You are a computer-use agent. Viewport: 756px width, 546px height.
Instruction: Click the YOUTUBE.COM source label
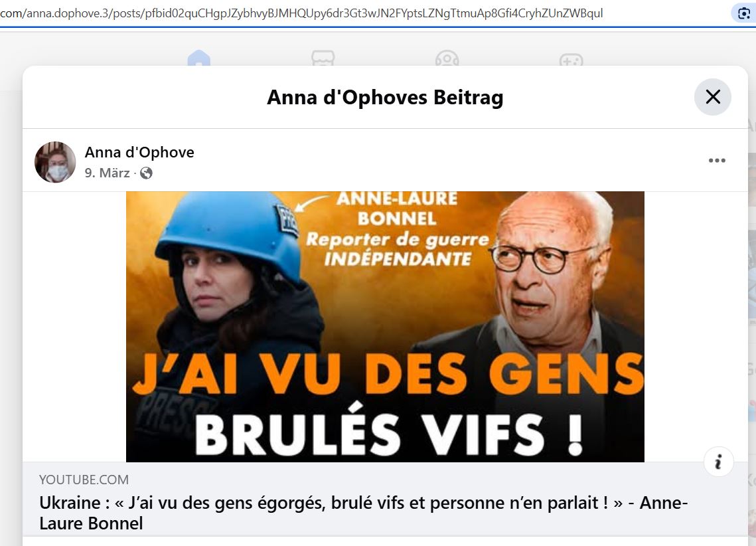coord(84,480)
